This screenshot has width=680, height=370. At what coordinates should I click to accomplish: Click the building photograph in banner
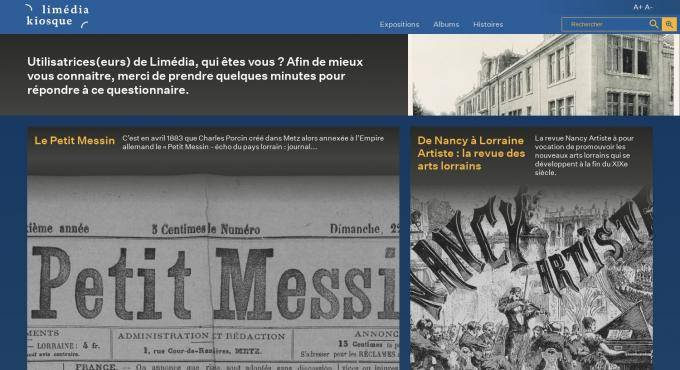(543, 75)
